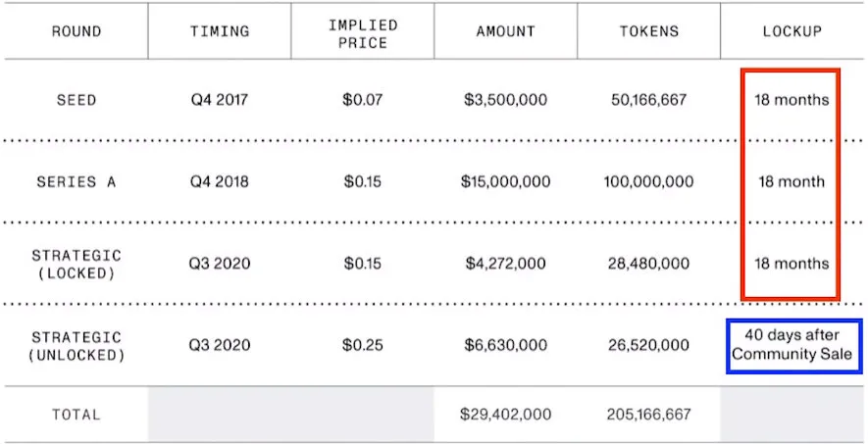Click the ROUND column header
The width and height of the screenshot is (868, 444).
[76, 31]
